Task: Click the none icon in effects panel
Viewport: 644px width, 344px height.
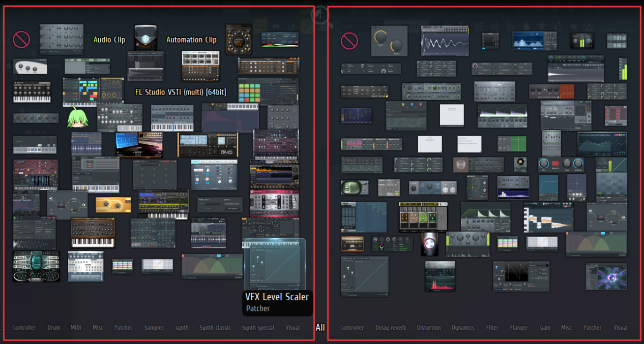Action: (349, 41)
